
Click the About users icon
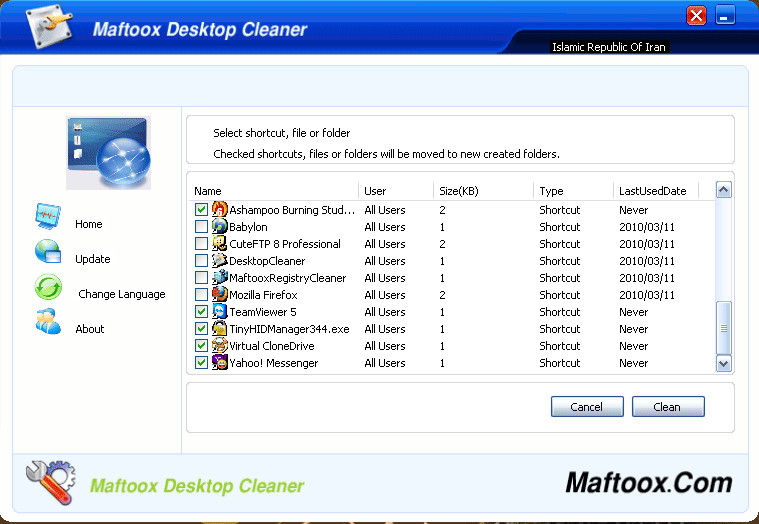[48, 321]
